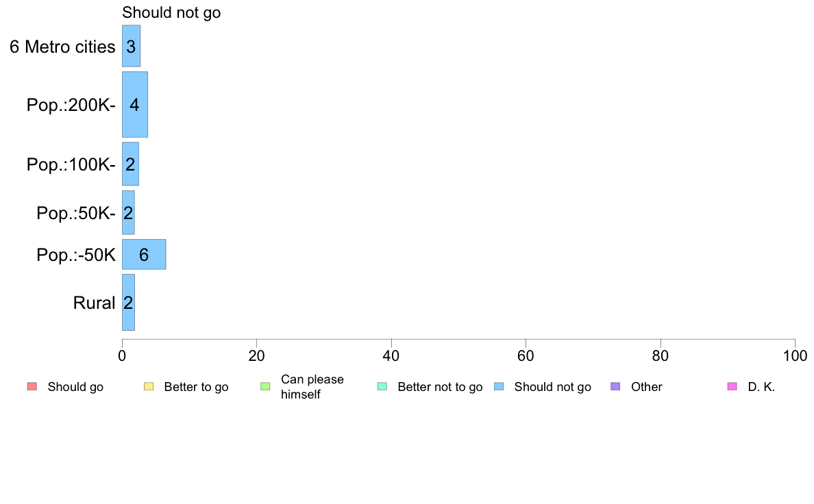Click the Should not go chart title
The width and height of the screenshot is (814, 504).
point(171,12)
